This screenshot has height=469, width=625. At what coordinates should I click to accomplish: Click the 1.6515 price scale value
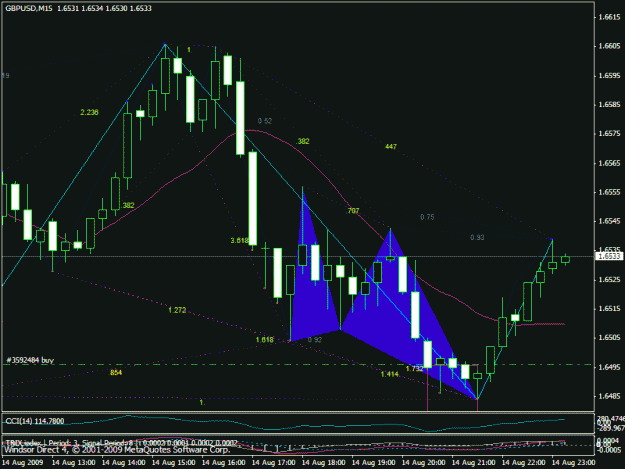point(609,308)
